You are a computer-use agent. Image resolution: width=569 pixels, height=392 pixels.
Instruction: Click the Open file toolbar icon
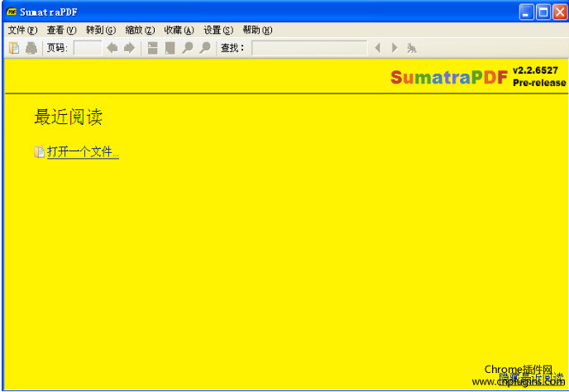(14, 48)
